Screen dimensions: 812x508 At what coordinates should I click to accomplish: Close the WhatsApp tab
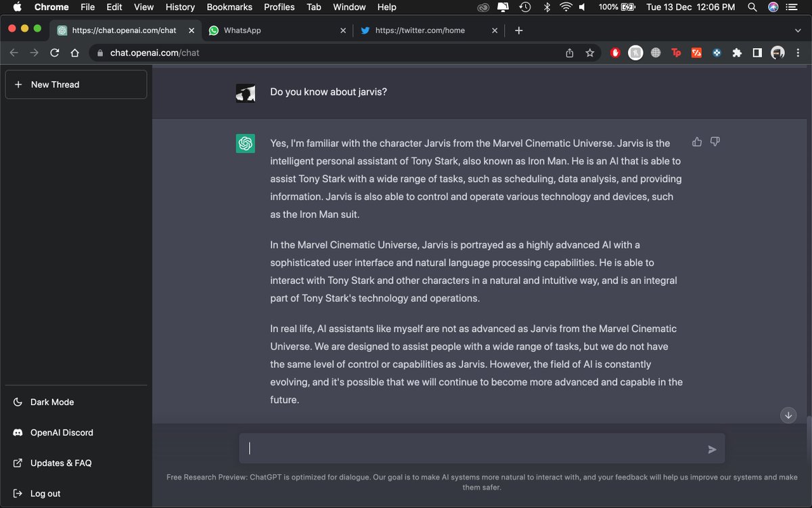point(342,30)
